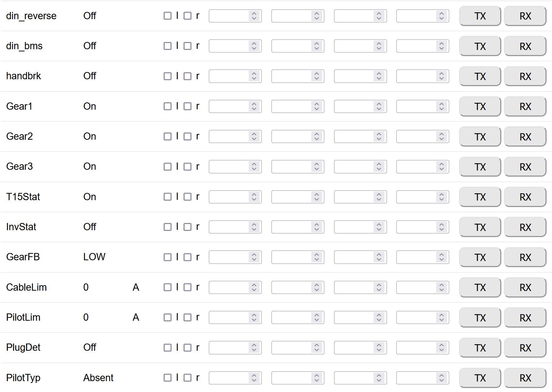Click first spinner arrows in Gear3 row
This screenshot has height=392, width=552.
254,167
